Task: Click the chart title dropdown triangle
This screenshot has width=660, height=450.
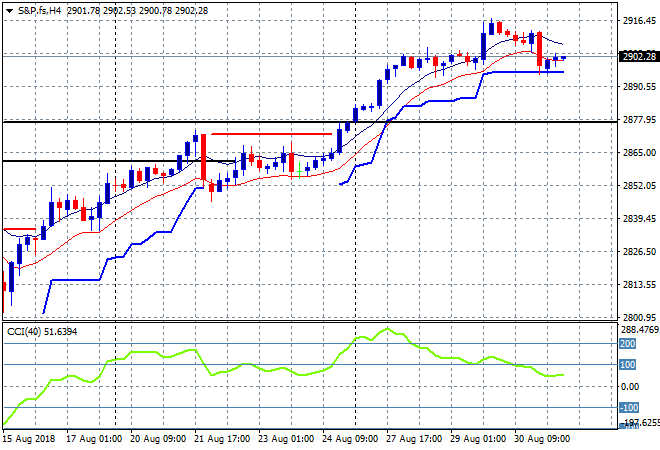Action: coord(9,11)
